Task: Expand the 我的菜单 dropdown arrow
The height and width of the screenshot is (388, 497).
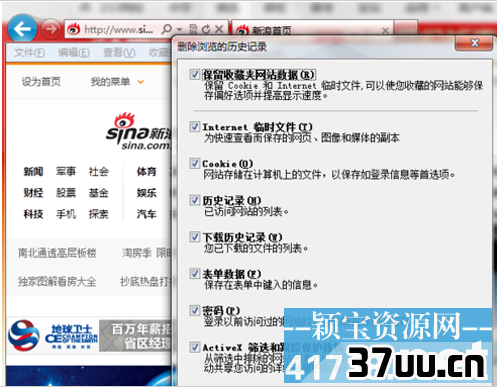Action: click(x=141, y=82)
